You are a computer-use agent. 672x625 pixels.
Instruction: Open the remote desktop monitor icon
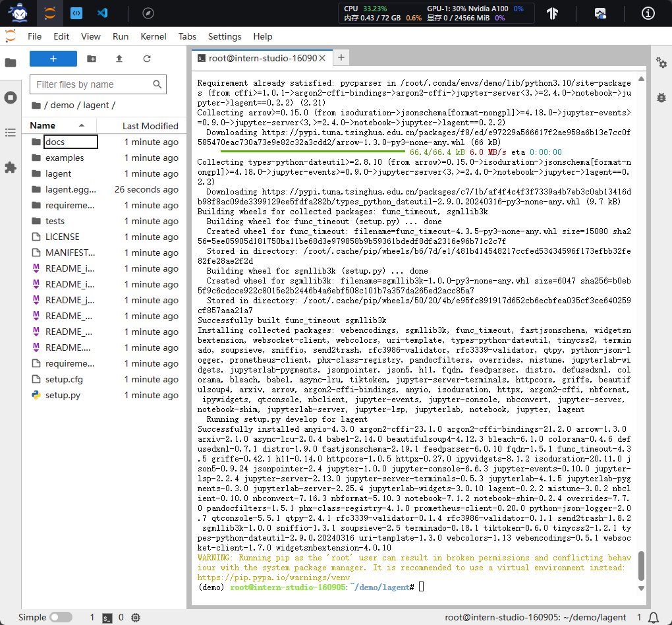(600, 13)
